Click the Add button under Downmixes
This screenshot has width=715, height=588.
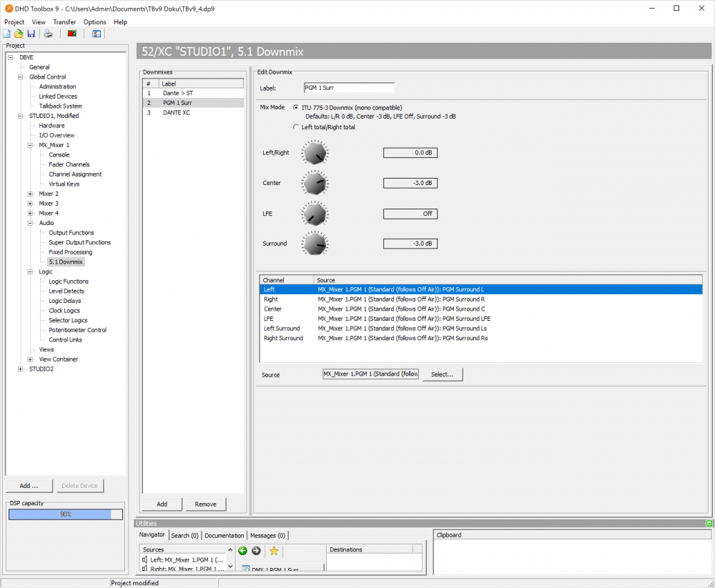(x=162, y=504)
